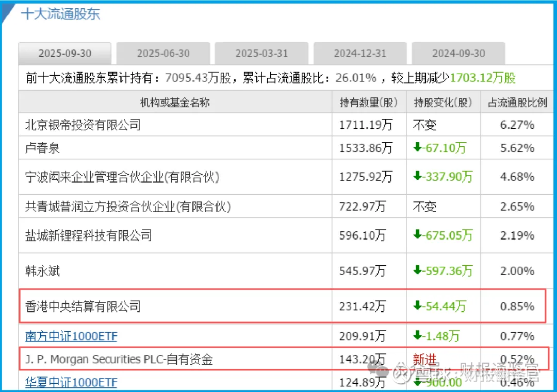Click the 4.68% ratio value
The width and height of the screenshot is (557, 392).
click(517, 177)
